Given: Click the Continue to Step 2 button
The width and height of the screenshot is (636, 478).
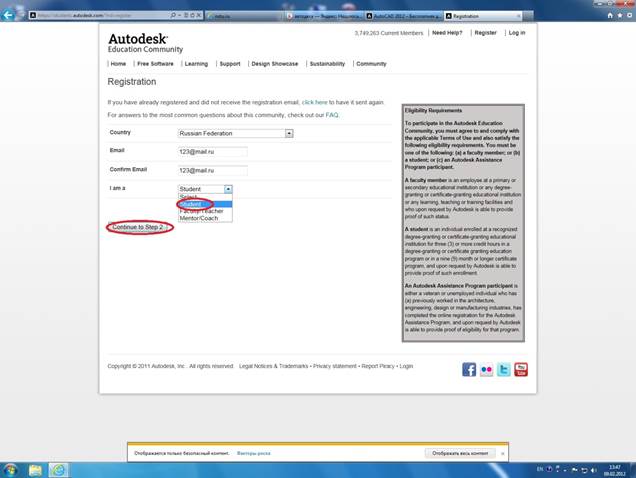Looking at the screenshot, I should pos(139,227).
